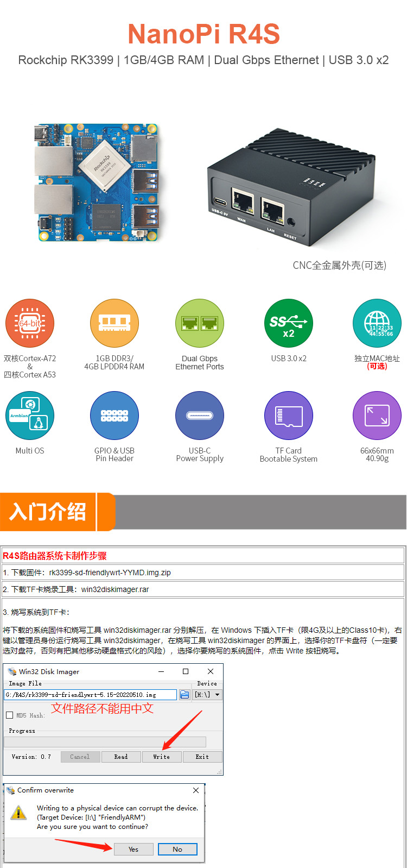This screenshot has width=407, height=868.
Task: Click the Rockchip RK3399 specs subtitle
Action: (203, 60)
